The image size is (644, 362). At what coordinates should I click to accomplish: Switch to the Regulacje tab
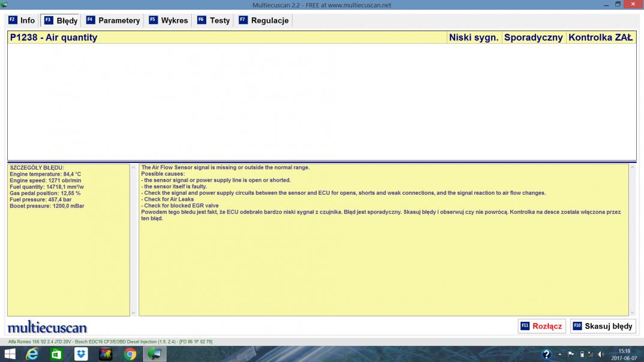coord(264,20)
